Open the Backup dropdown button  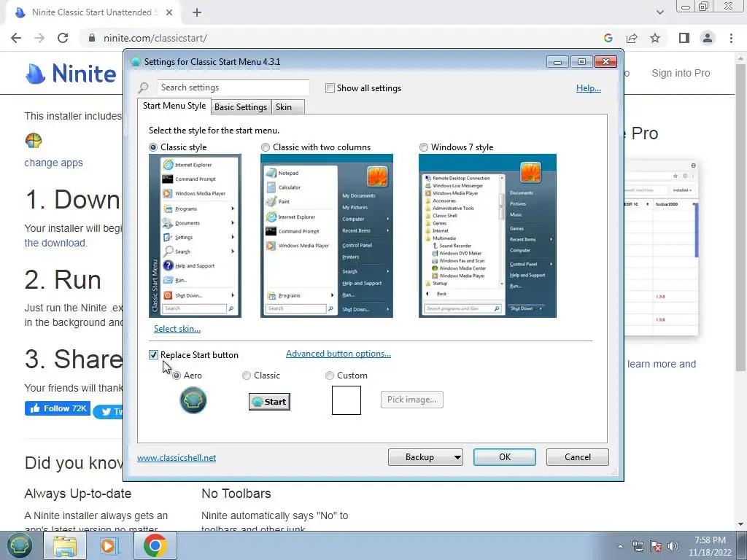pyautogui.click(x=425, y=457)
